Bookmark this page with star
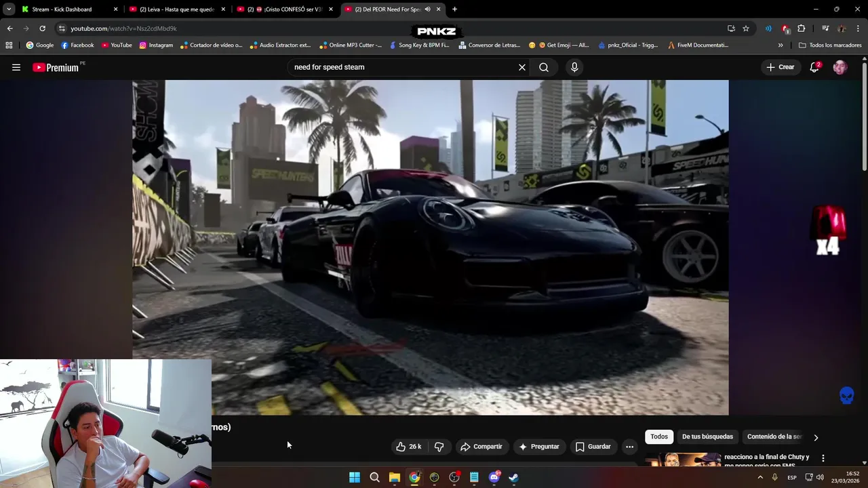Screen dimensions: 868x488 (x=746, y=28)
